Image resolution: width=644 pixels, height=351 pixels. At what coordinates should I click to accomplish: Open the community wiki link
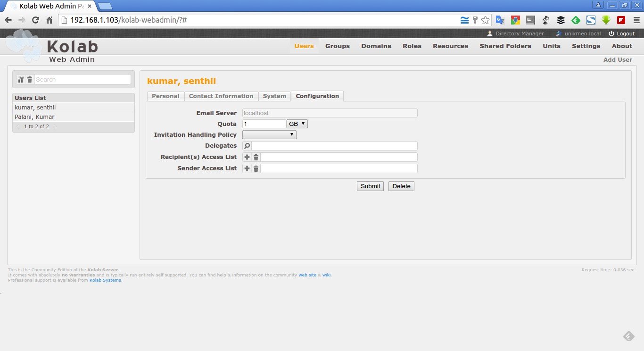326,275
